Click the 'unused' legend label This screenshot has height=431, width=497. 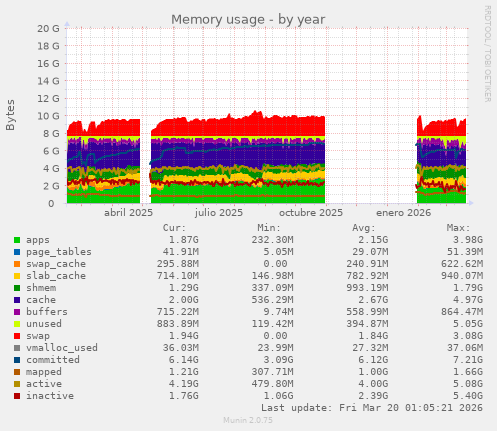pos(44,324)
